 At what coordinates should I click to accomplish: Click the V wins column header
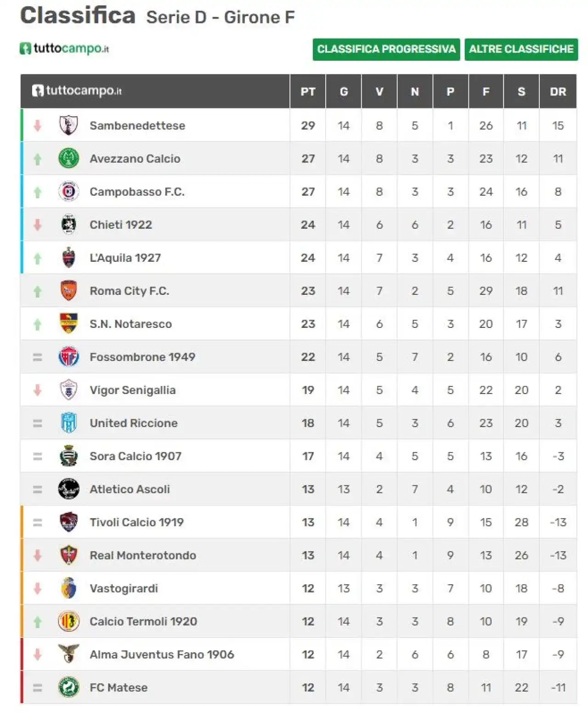tap(379, 91)
